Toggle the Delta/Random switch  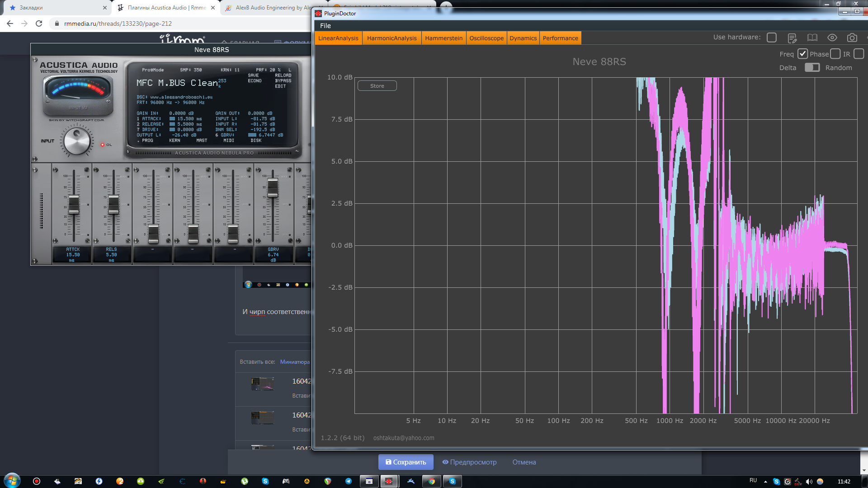[812, 67]
